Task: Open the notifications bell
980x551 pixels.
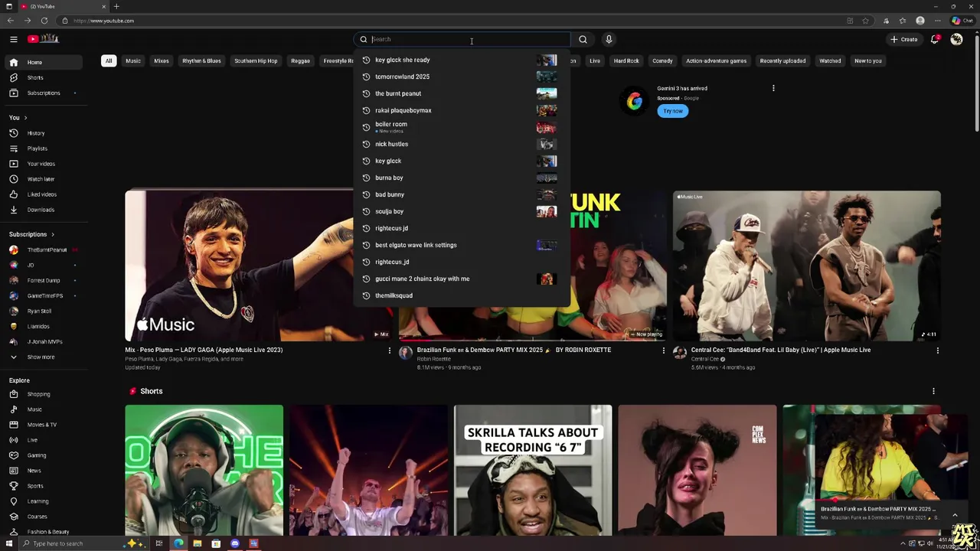Action: (x=935, y=39)
